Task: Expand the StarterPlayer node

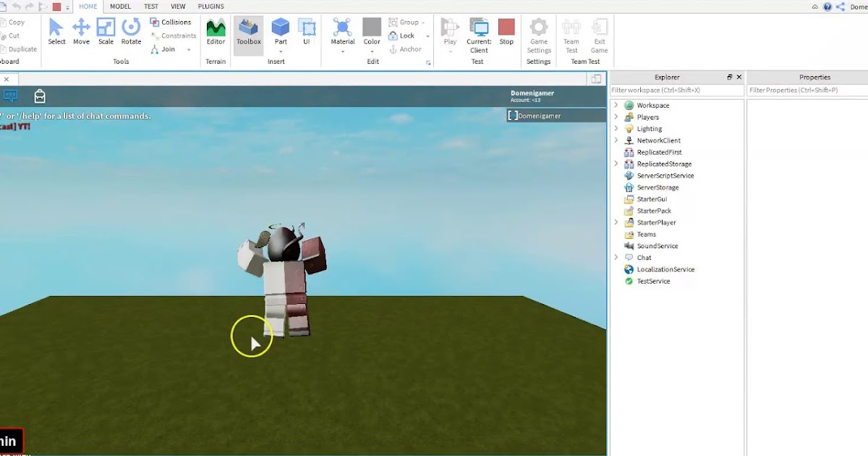Action: pos(616,222)
